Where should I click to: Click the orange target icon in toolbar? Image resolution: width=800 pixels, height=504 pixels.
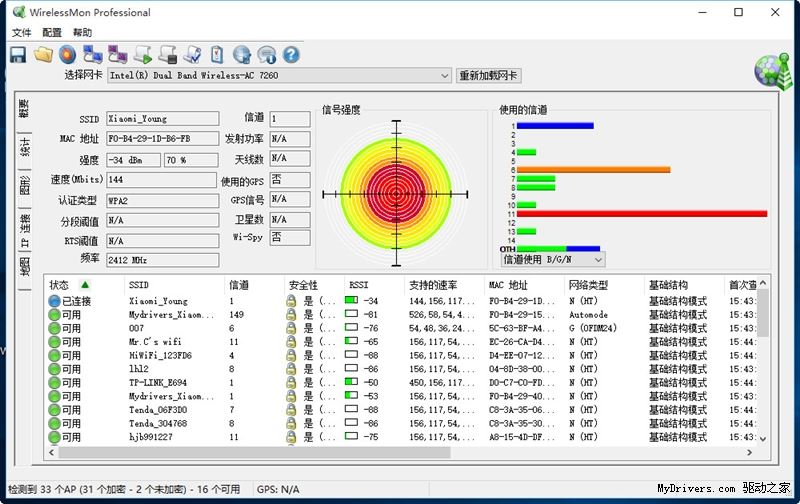pos(67,55)
